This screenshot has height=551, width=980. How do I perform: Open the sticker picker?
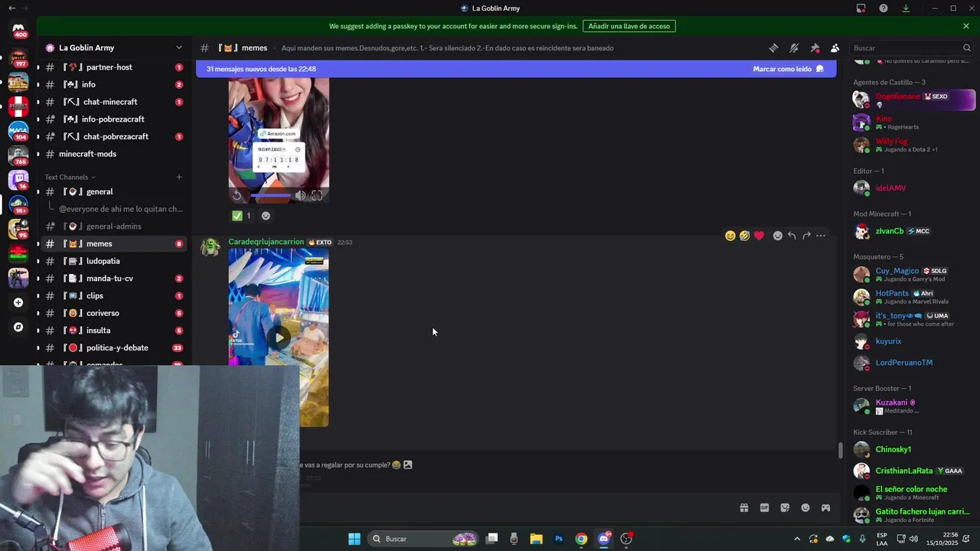click(x=785, y=507)
